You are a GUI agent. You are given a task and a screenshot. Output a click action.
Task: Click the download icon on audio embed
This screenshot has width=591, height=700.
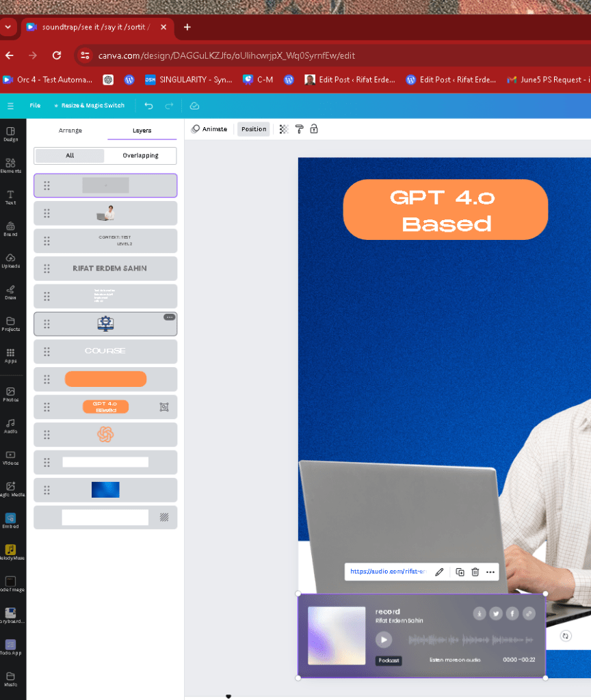coord(480,613)
